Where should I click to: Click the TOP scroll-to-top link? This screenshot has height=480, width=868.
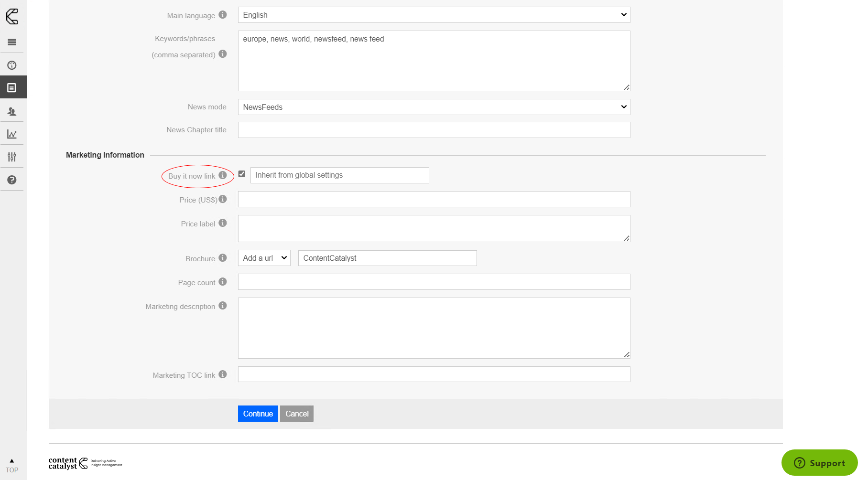[12, 466]
